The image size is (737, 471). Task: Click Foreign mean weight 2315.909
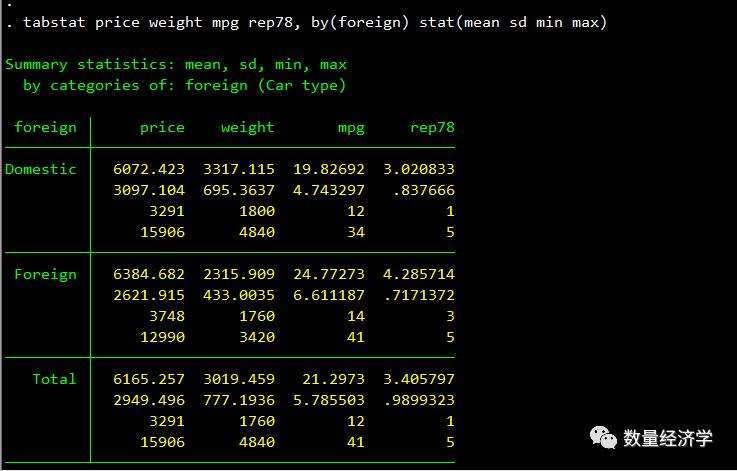[239, 274]
